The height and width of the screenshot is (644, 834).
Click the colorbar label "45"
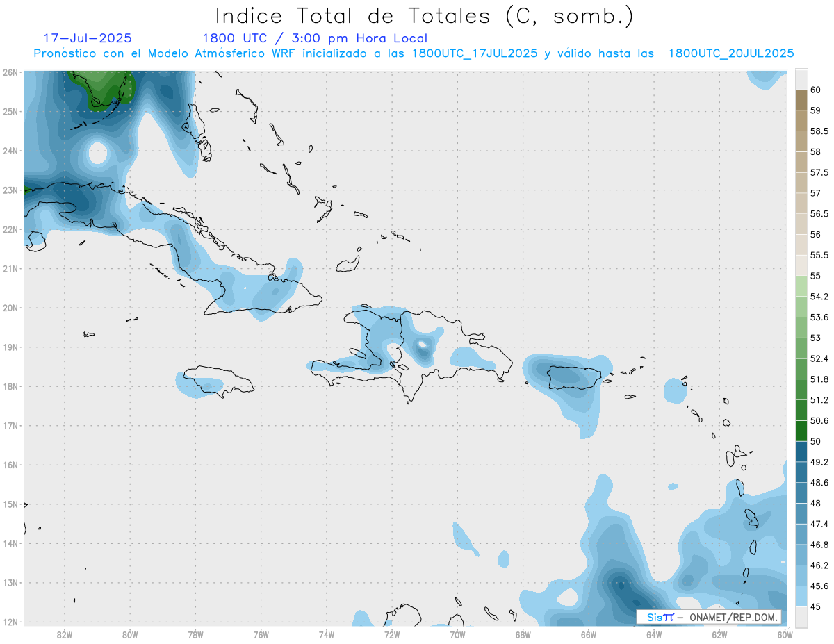pos(815,606)
